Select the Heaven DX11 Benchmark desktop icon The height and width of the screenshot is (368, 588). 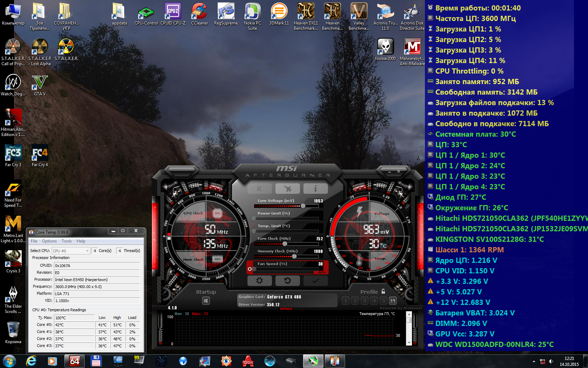(306, 17)
